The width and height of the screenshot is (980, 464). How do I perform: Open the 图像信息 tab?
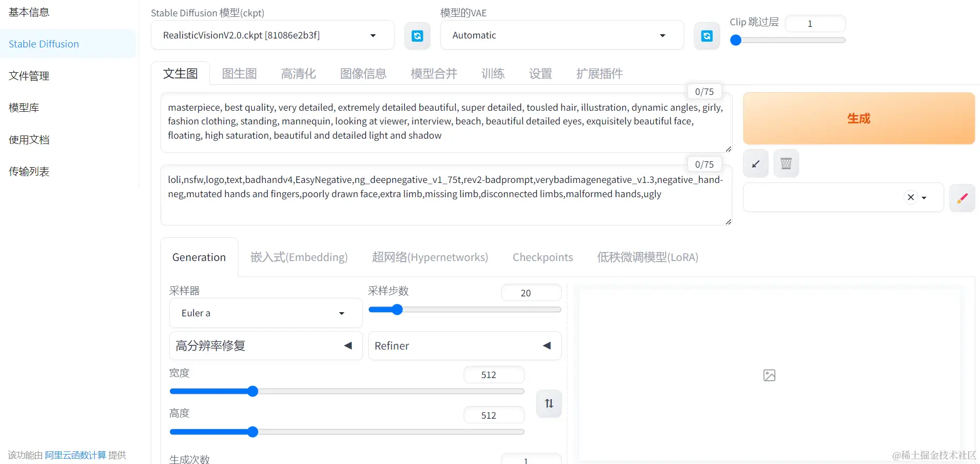click(x=363, y=73)
